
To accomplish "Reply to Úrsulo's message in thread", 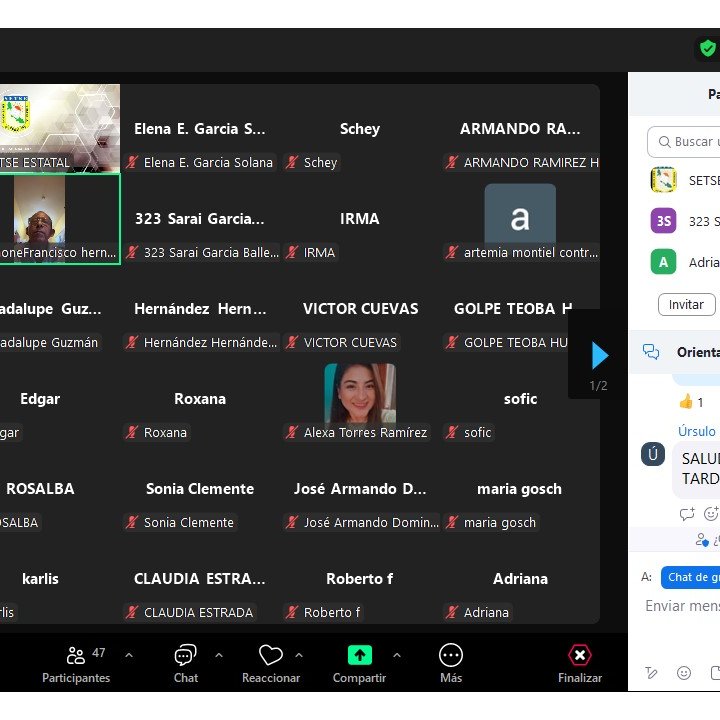I will coord(687,514).
